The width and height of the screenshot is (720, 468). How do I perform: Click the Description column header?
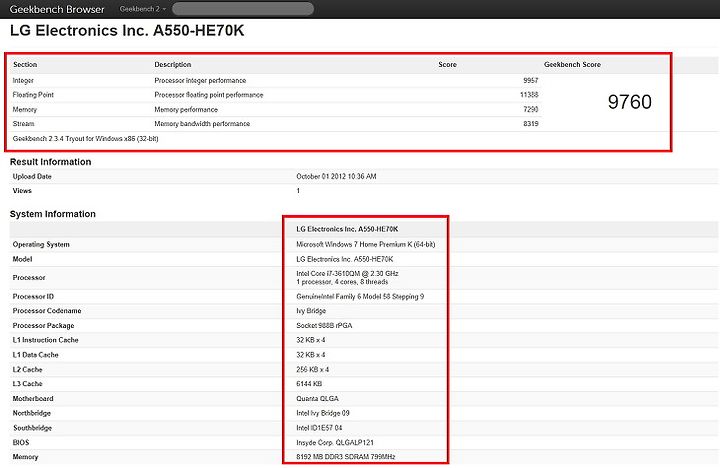coord(173,65)
